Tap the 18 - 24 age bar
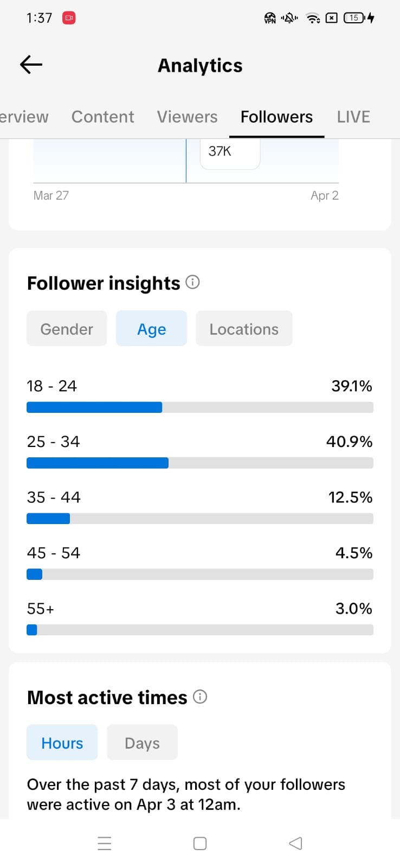This screenshot has height=868, width=400. (x=199, y=407)
